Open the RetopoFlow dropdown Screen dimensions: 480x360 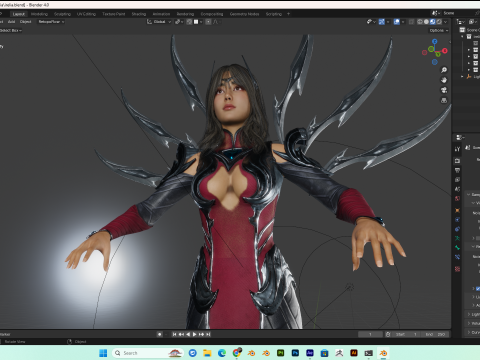pyautogui.click(x=51, y=22)
